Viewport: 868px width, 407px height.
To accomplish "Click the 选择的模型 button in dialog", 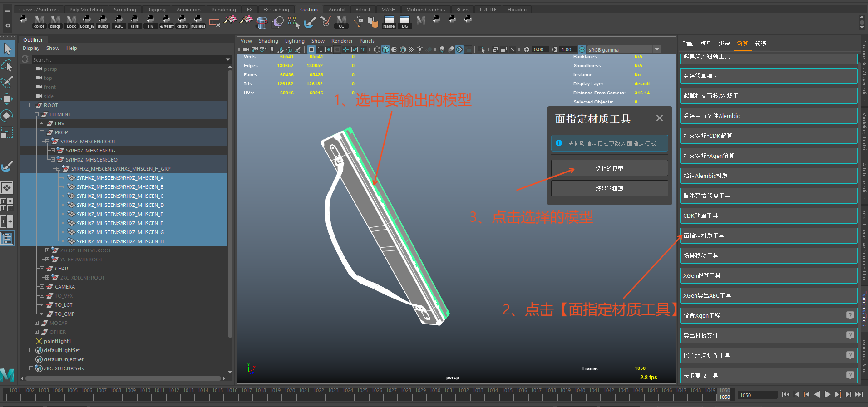I will [609, 168].
